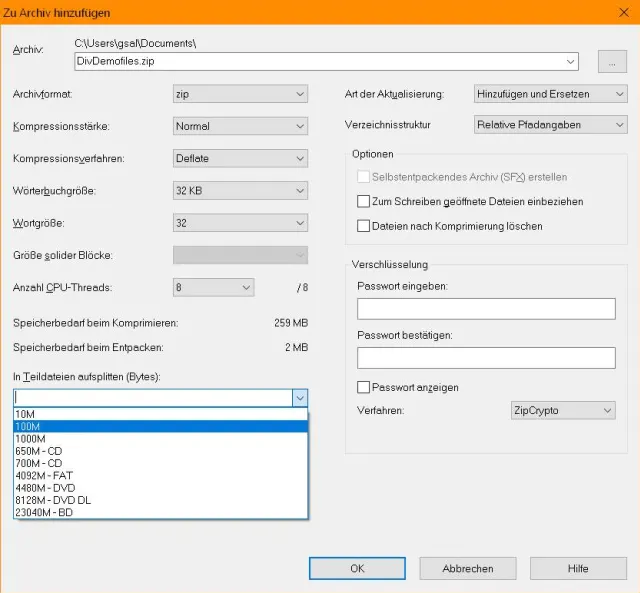The image size is (640, 593).
Task: Enable Zum Schreiben geöffnete Dateien einbeziehen
Action: tap(363, 201)
